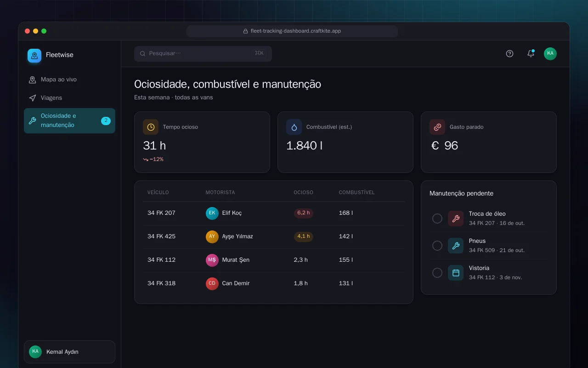Select vehicle 34 FK 207 in the table

[161, 213]
